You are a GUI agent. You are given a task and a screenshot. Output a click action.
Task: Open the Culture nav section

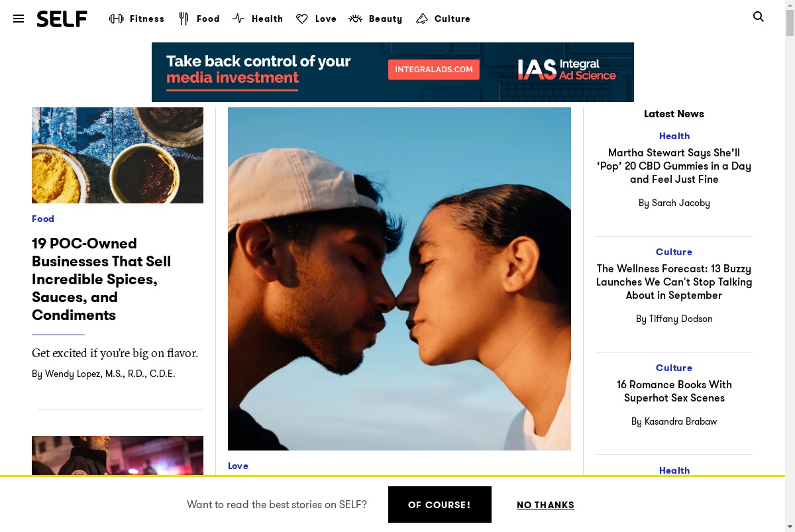click(452, 19)
